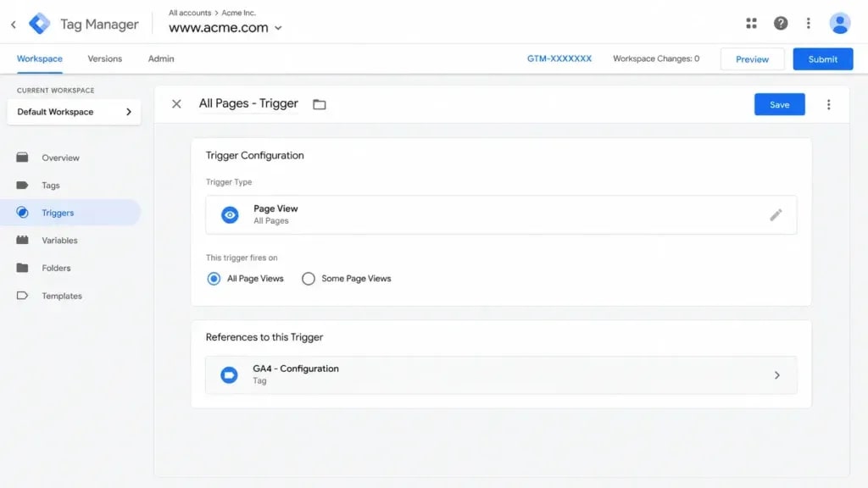
Task: Open GA4 Configuration reference chevron
Action: click(x=777, y=375)
